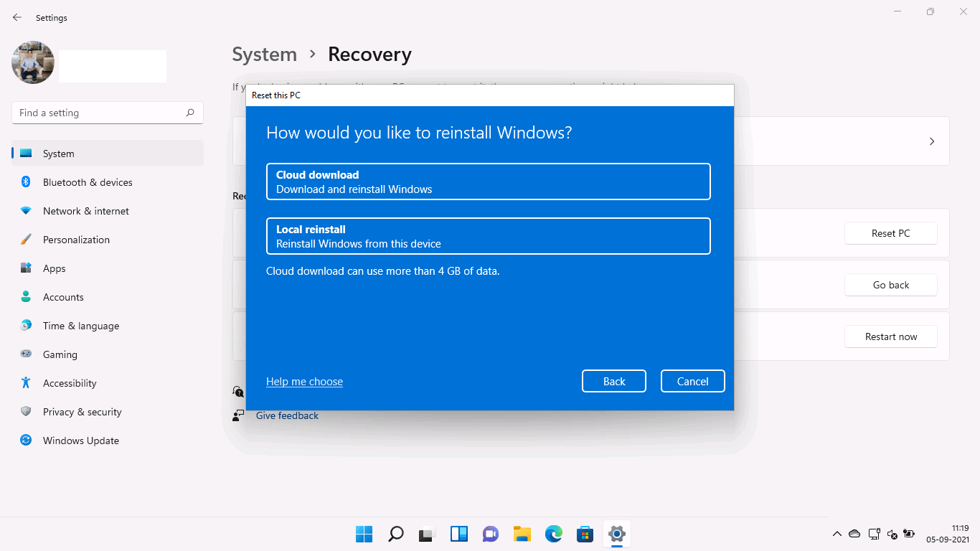
Task: Open Widgets from the taskbar
Action: (x=459, y=534)
